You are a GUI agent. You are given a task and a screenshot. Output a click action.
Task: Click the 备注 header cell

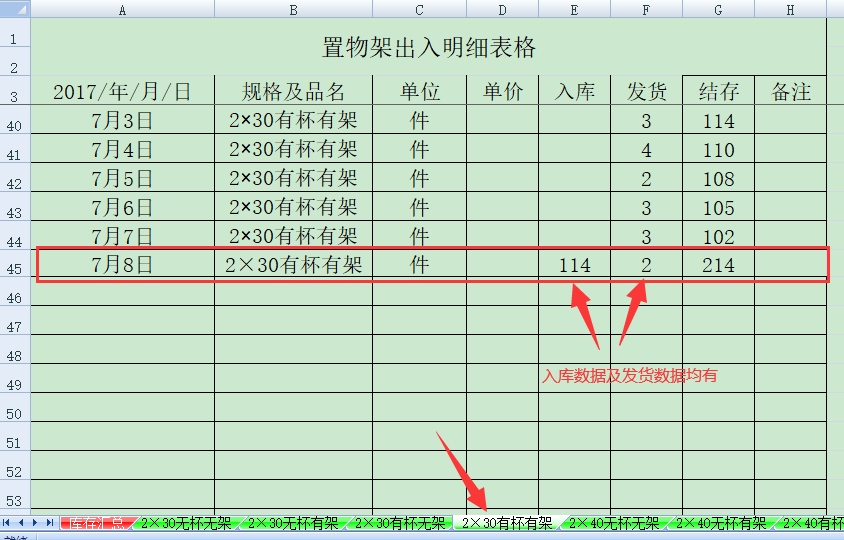(791, 90)
